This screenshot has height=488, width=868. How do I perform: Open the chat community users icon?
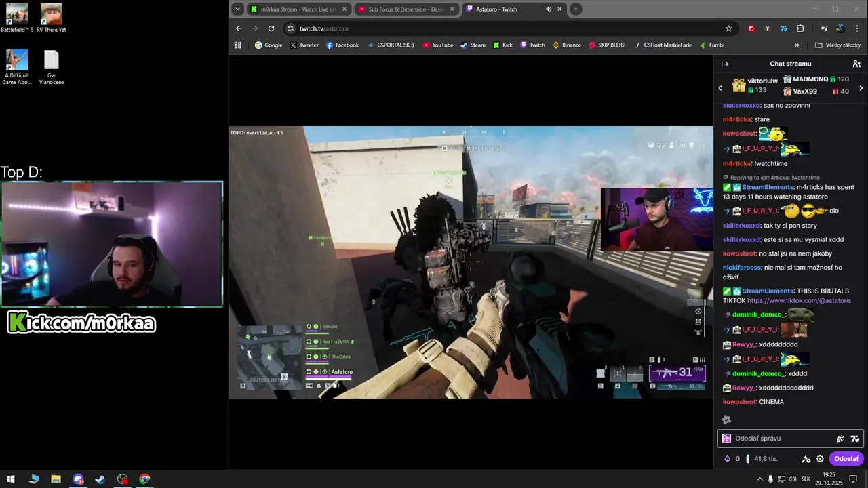point(856,64)
